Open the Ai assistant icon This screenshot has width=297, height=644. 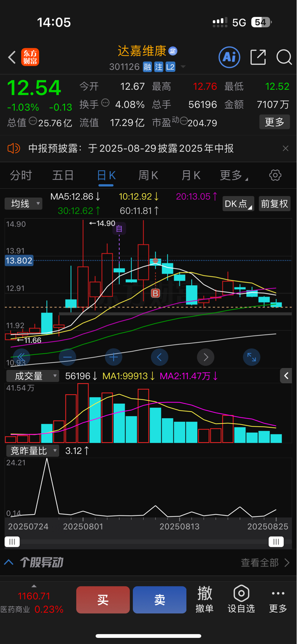(x=229, y=57)
